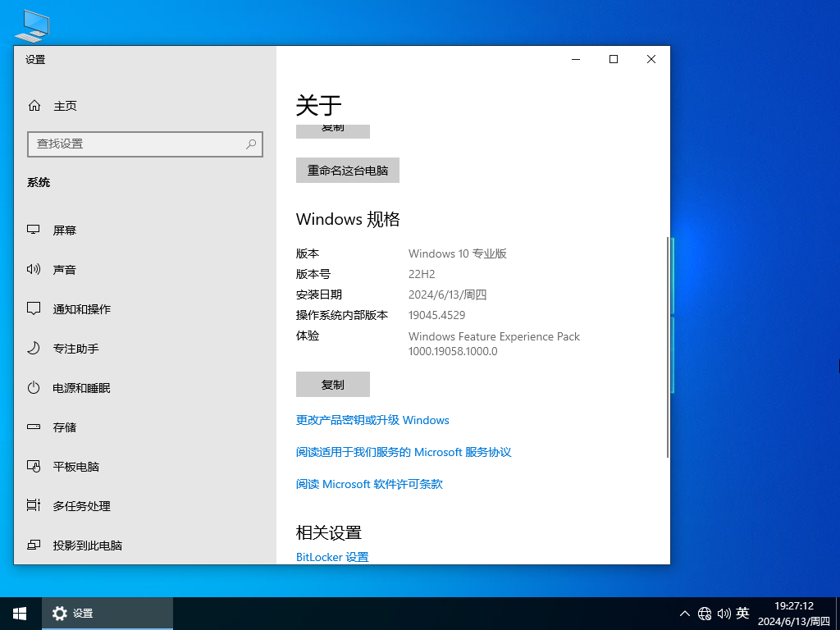The height and width of the screenshot is (630, 840).
Task: Open the Display (屏幕) settings icon
Action: (x=34, y=231)
